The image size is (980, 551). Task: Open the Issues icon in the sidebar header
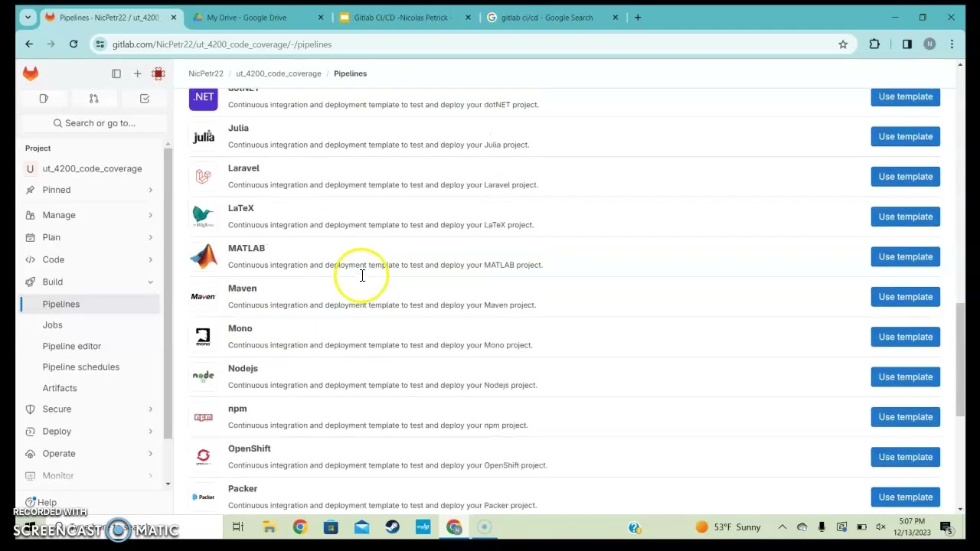point(44,99)
